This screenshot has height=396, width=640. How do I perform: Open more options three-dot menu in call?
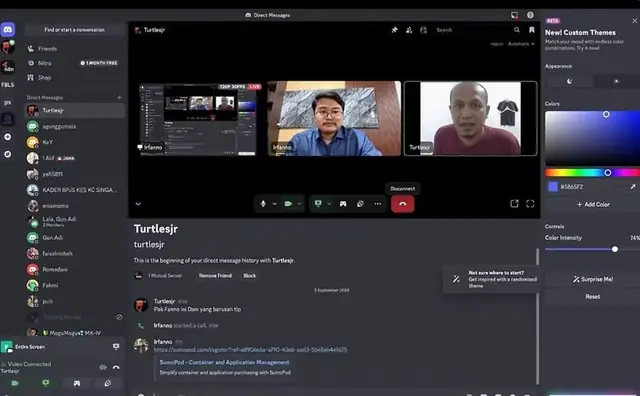point(378,204)
